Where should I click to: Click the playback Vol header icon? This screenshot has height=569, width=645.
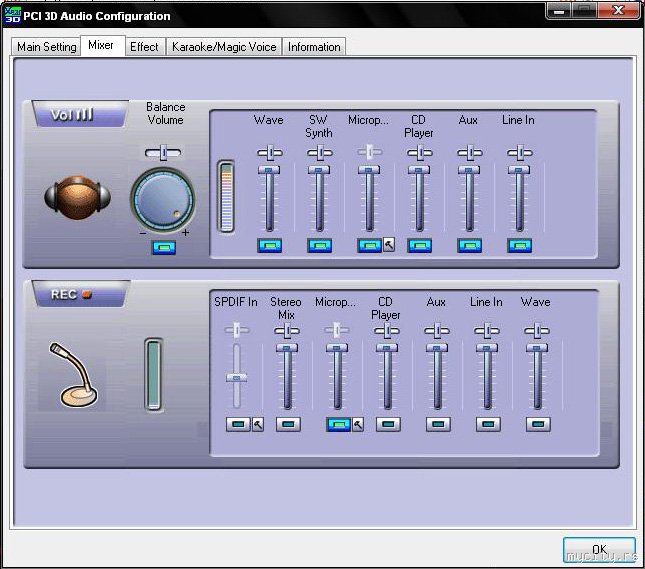point(72,115)
